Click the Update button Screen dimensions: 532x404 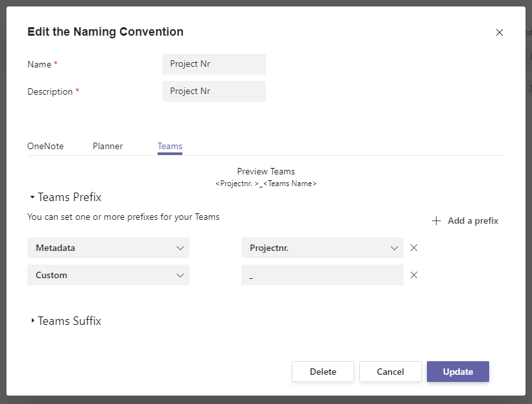coord(458,372)
